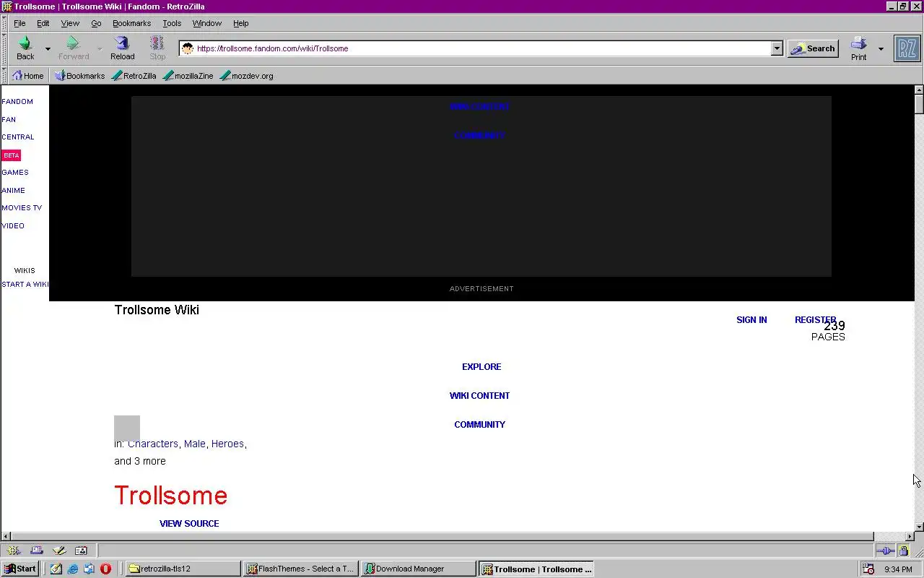Click the Start button on taskbar

click(20, 569)
